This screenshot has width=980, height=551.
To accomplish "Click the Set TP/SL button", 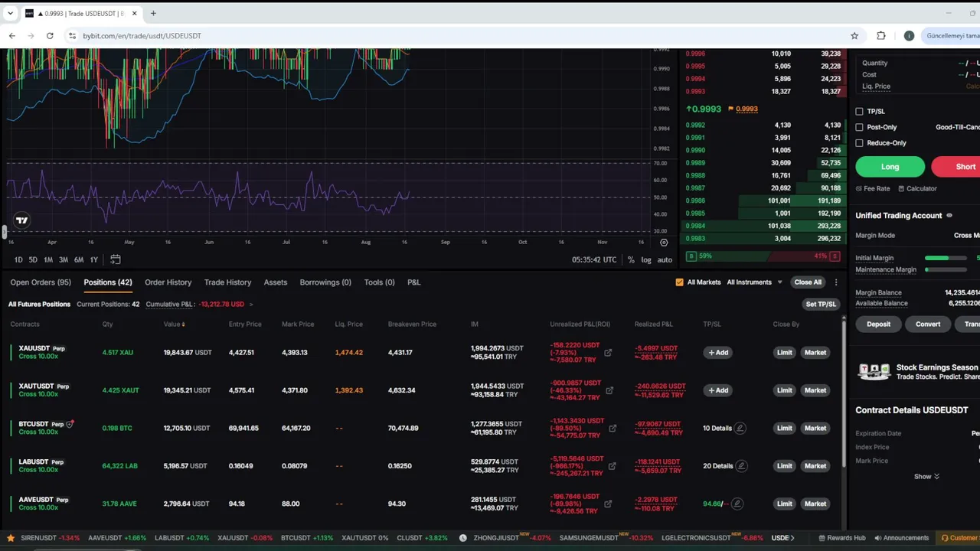I will tap(821, 305).
